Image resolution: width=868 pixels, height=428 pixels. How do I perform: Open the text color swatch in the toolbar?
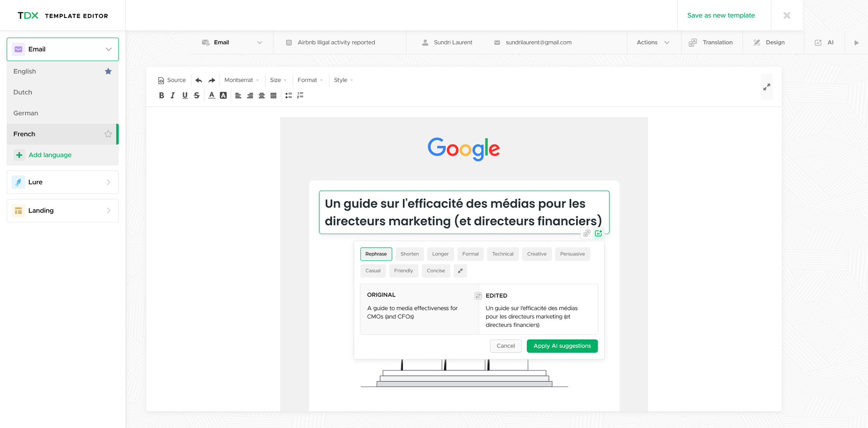212,95
